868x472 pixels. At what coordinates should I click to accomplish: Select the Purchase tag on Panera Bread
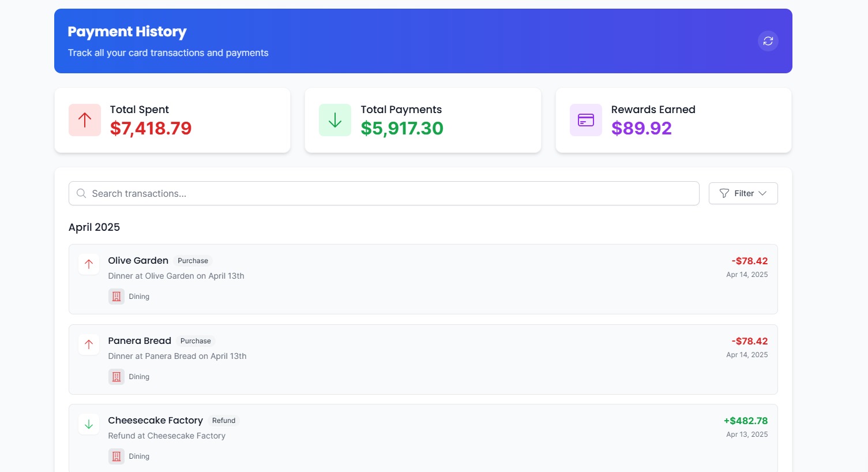[x=196, y=341]
